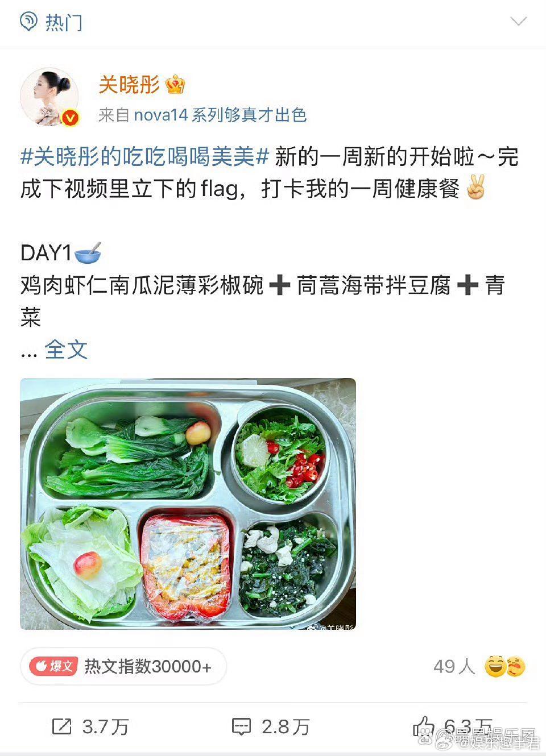The image size is (546, 756).
Task: Open the 关晓彤 username link
Action: coord(129,85)
